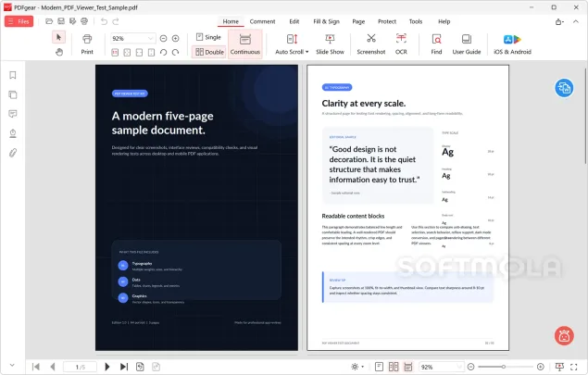Image resolution: width=588 pixels, height=375 pixels.
Task: Switch to the Comment tab
Action: (262, 21)
